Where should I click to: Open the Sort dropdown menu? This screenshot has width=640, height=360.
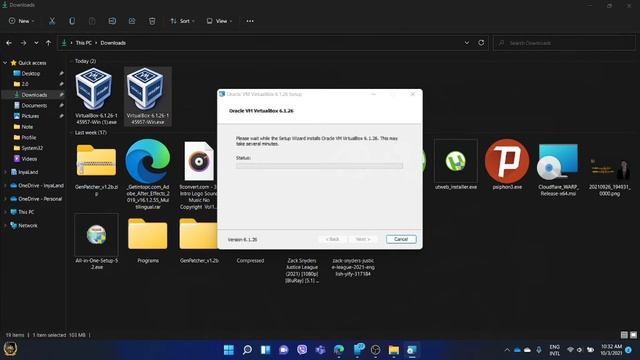182,21
